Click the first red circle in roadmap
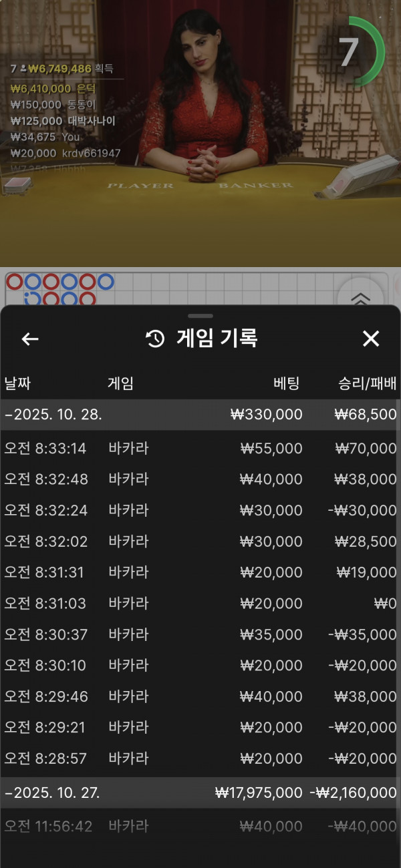The height and width of the screenshot is (868, 401). (x=15, y=282)
